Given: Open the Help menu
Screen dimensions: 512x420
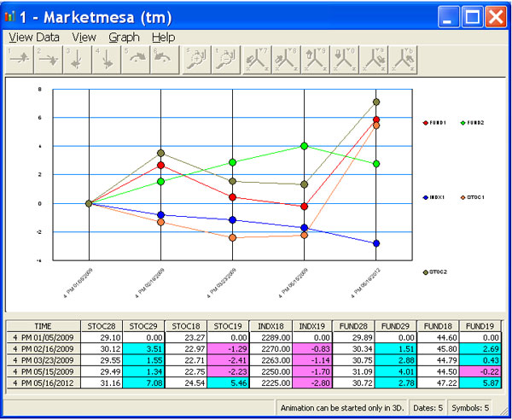Looking at the screenshot, I should coord(163,38).
